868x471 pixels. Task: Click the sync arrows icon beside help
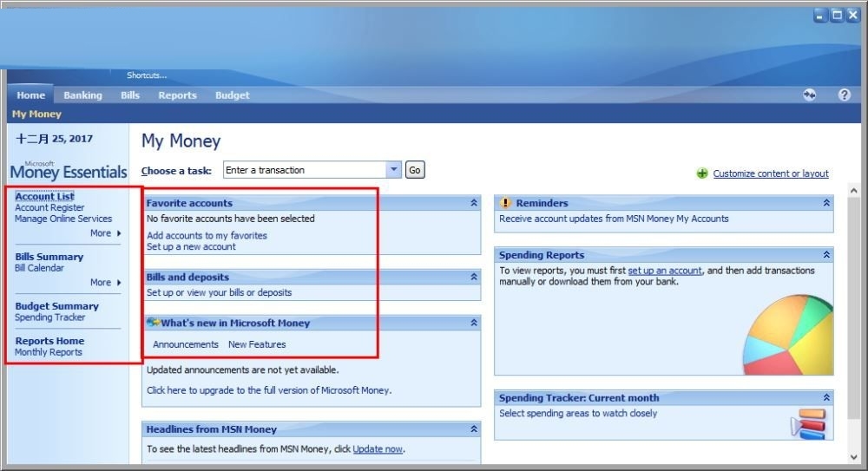tap(809, 95)
